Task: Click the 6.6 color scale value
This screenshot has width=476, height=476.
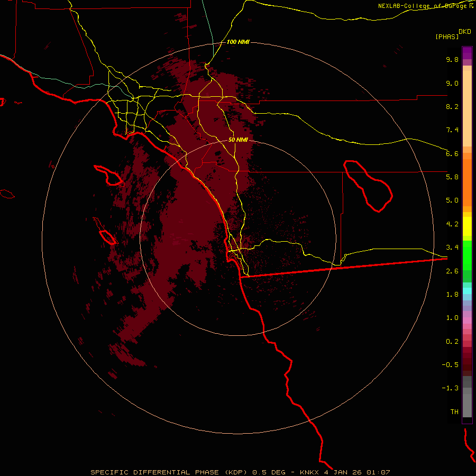Action: click(452, 153)
